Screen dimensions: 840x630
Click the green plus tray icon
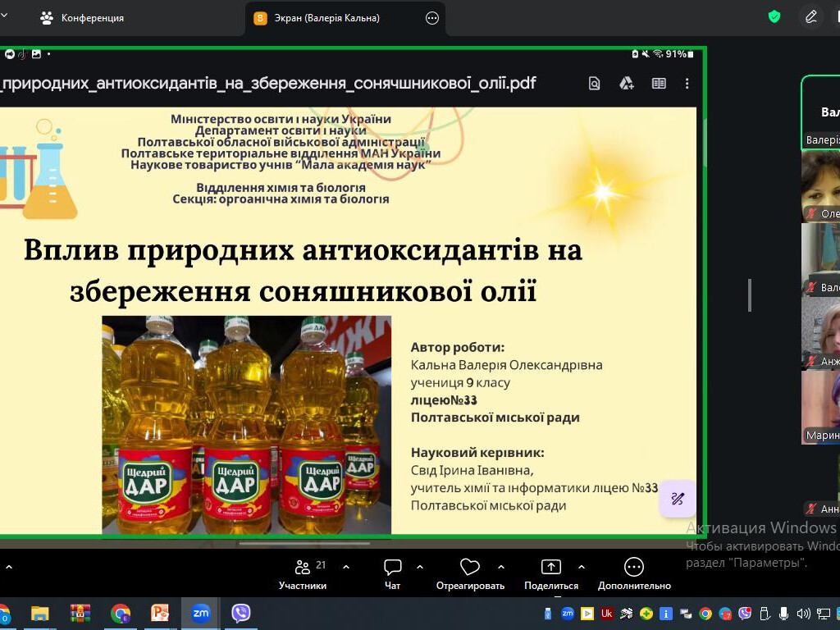646,614
